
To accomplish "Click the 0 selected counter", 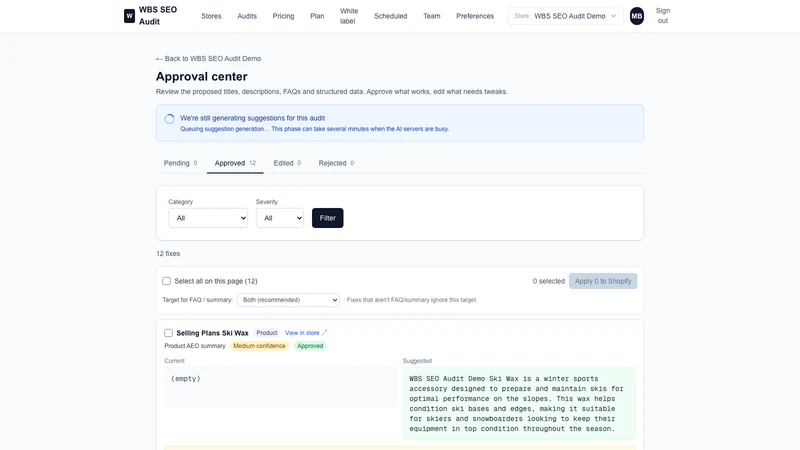I will coord(549,281).
